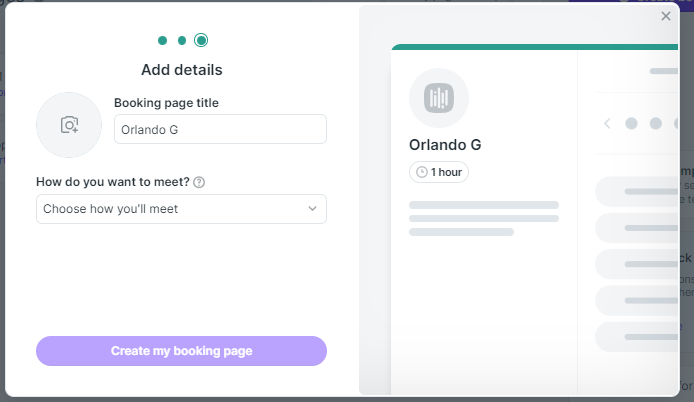Click the add photo camera icon
Screen dimensions: 694x402
click(x=69, y=125)
